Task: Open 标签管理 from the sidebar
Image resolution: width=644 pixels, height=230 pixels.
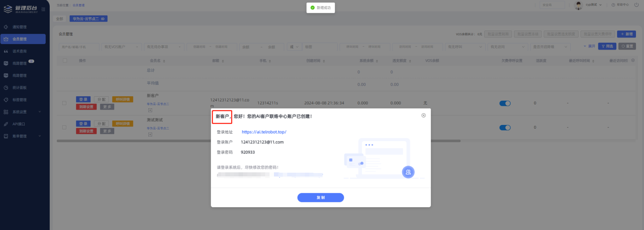Action: click(x=20, y=100)
